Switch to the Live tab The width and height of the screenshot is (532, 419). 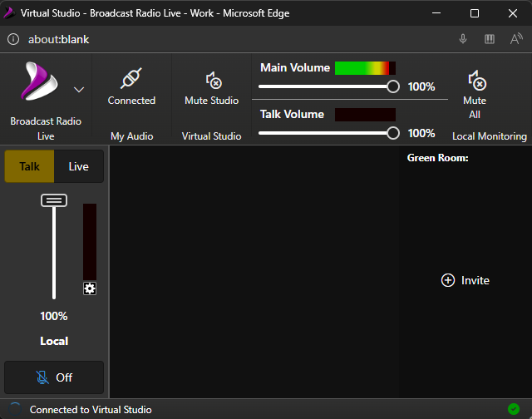point(79,166)
